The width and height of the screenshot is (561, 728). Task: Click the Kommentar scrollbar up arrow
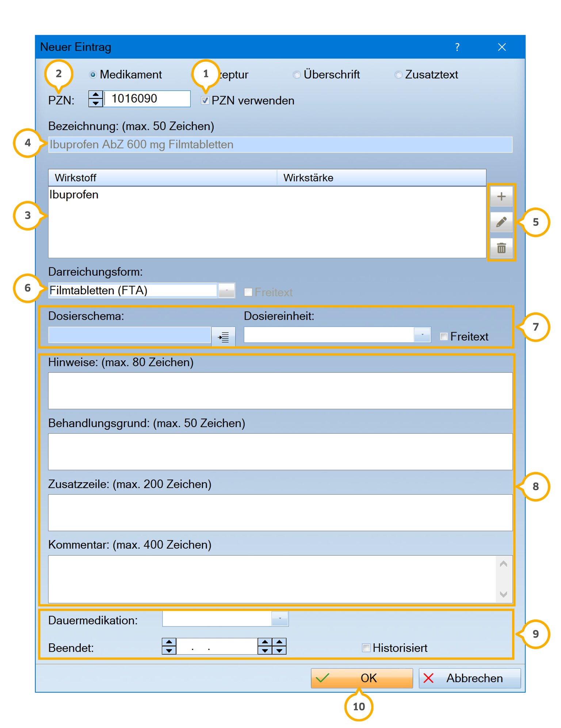504,564
